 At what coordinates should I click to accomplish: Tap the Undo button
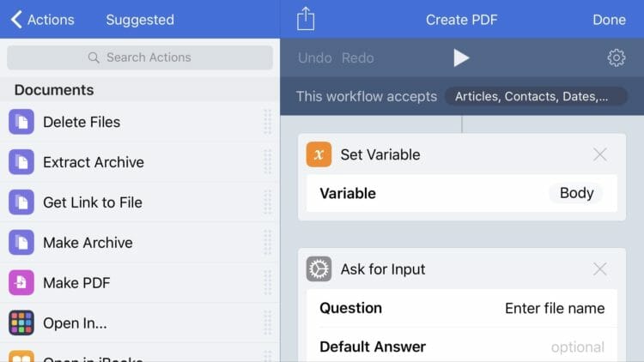pos(314,57)
